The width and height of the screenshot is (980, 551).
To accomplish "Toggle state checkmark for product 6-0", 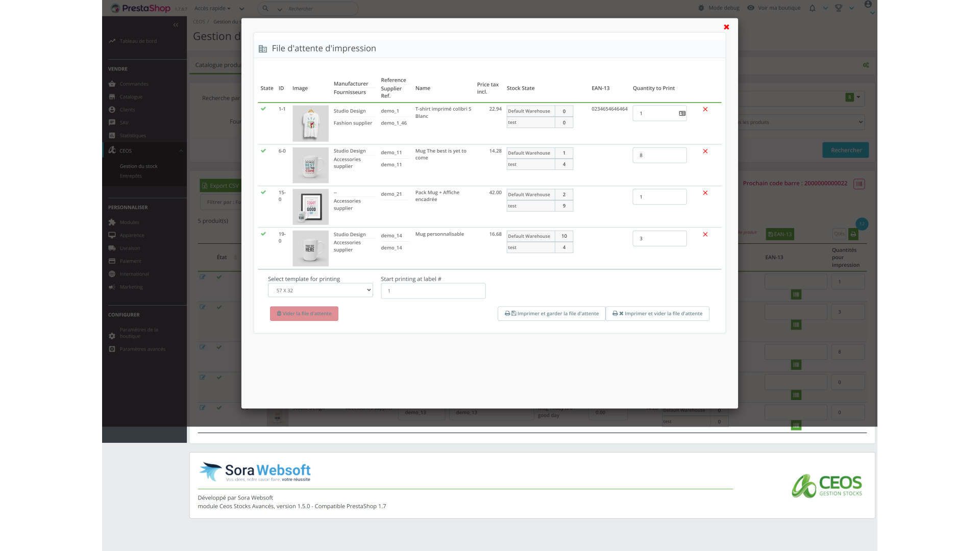I will coord(263,151).
